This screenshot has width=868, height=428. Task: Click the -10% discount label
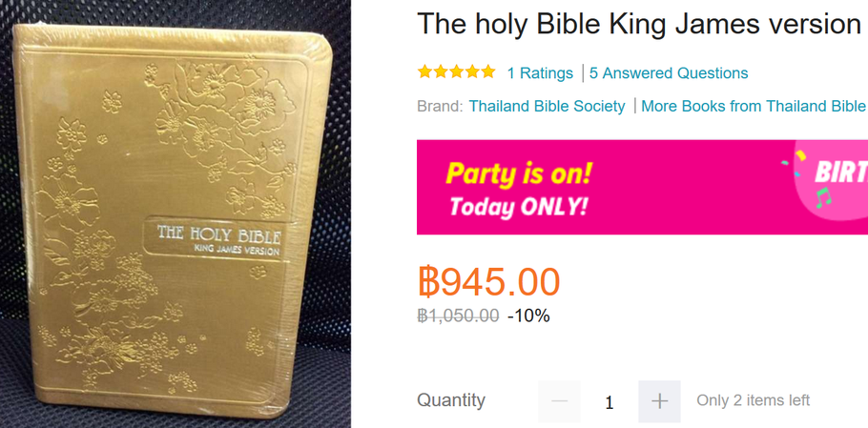coord(528,316)
